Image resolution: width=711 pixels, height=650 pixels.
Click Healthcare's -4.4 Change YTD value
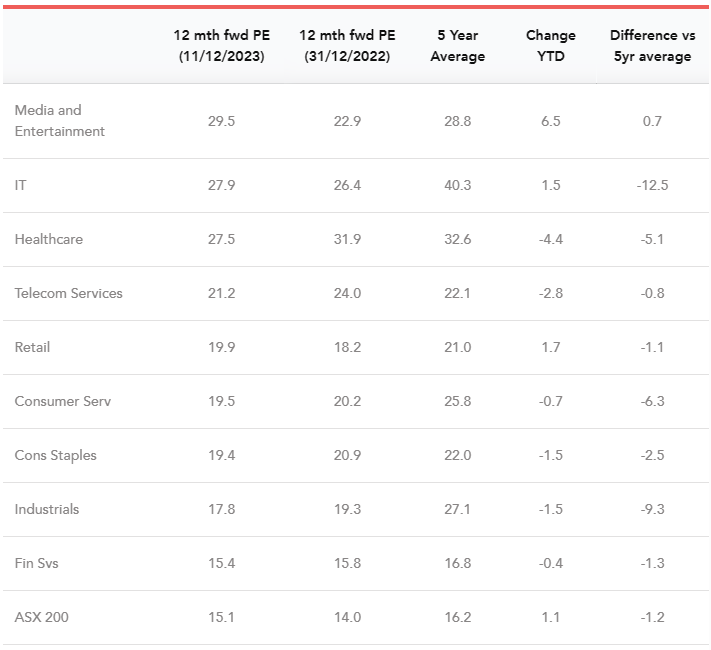551,240
